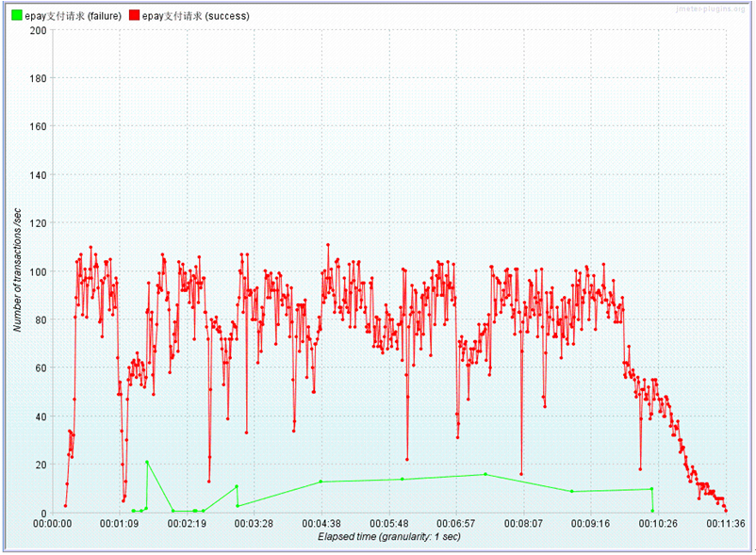Click the 'Number of transactions /sec' axis title
Image resolution: width=756 pixels, height=555 pixels.
(x=17, y=269)
